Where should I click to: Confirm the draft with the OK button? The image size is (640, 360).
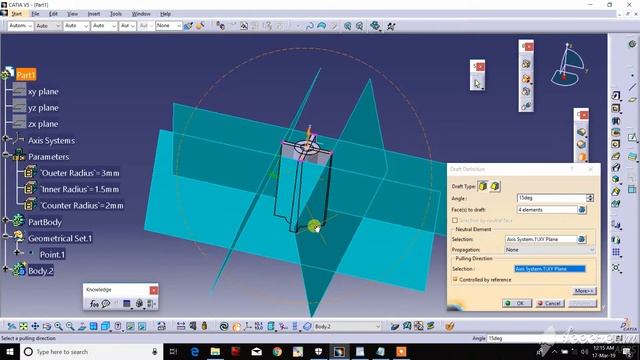coord(517,303)
